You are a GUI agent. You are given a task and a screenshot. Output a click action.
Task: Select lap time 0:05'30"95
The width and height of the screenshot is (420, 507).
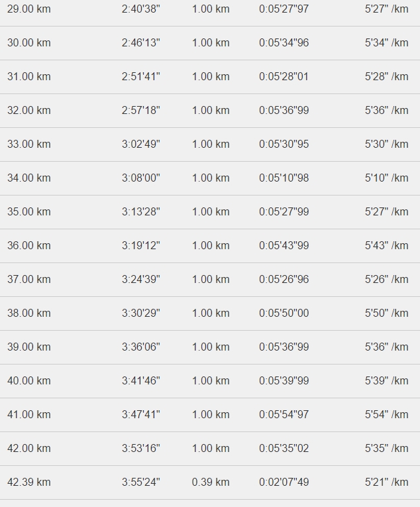(284, 144)
